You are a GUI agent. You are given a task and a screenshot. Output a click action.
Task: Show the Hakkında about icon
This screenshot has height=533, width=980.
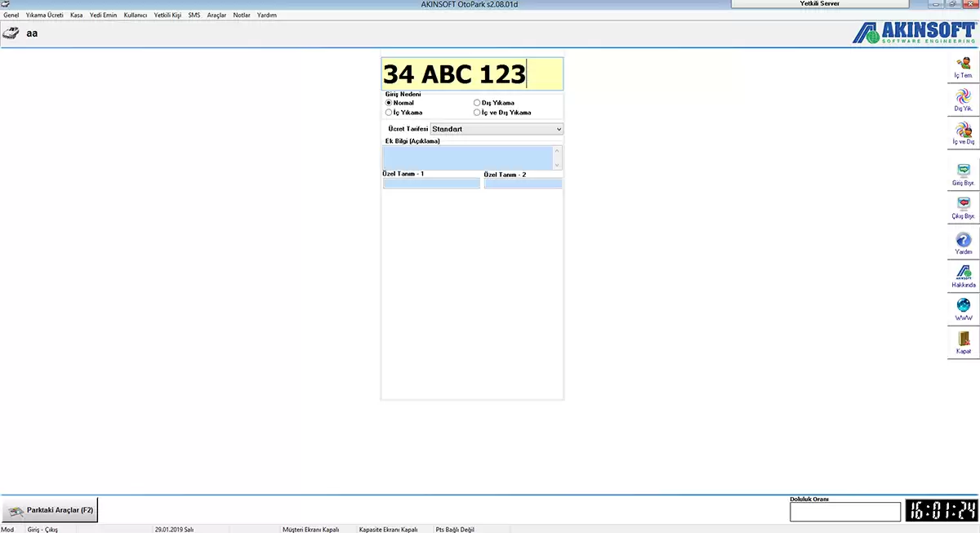pos(964,275)
